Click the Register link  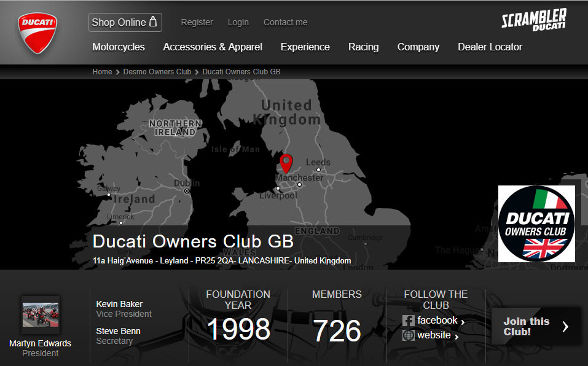(197, 23)
